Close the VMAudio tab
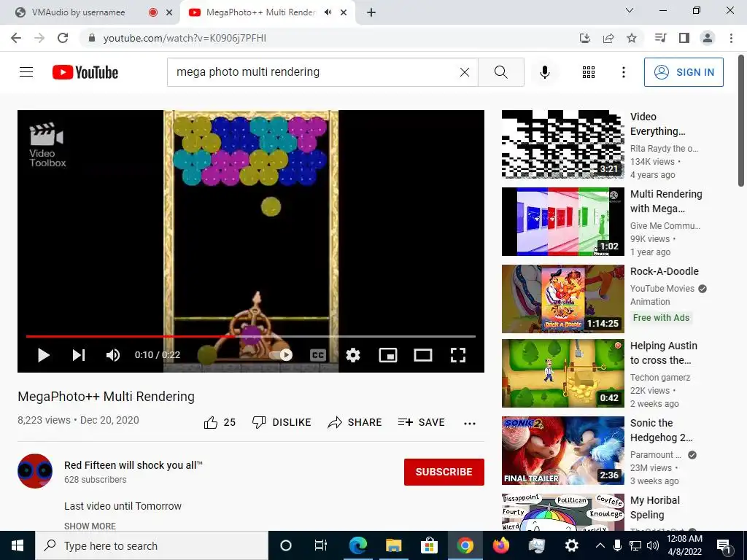This screenshot has width=747, height=560. [x=169, y=13]
